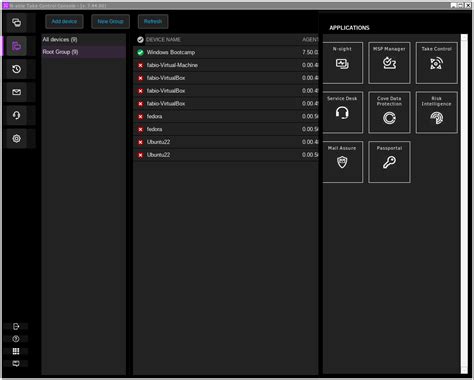
Task: Open the headset Support sidebar icon
Action: [16, 115]
